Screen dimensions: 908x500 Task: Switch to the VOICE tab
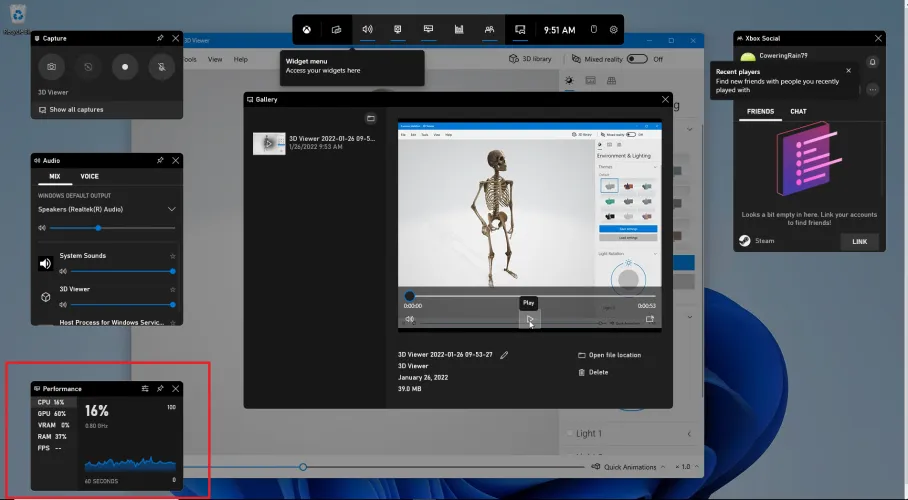(x=89, y=176)
